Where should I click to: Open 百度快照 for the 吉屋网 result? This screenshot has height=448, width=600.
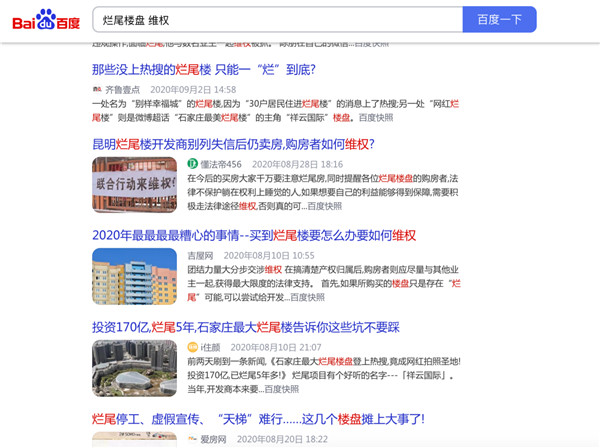point(307,297)
